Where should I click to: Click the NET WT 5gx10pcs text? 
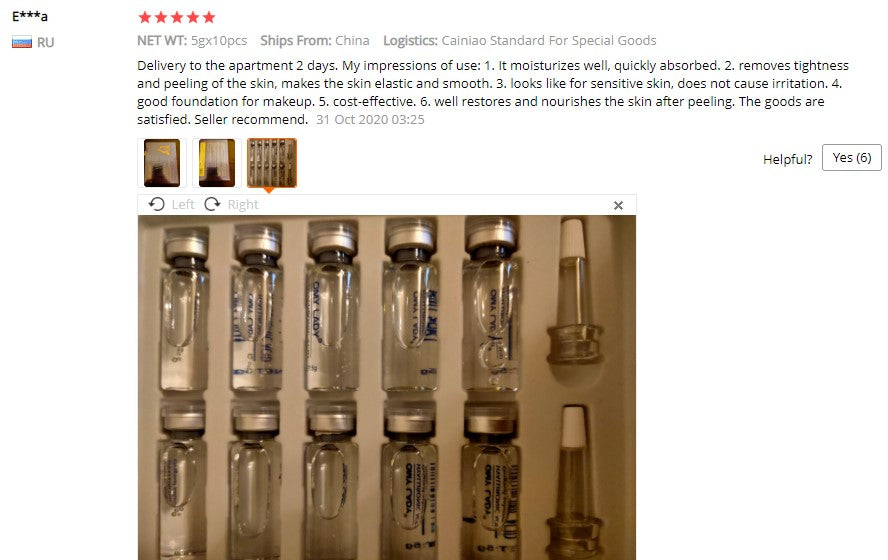tap(192, 41)
